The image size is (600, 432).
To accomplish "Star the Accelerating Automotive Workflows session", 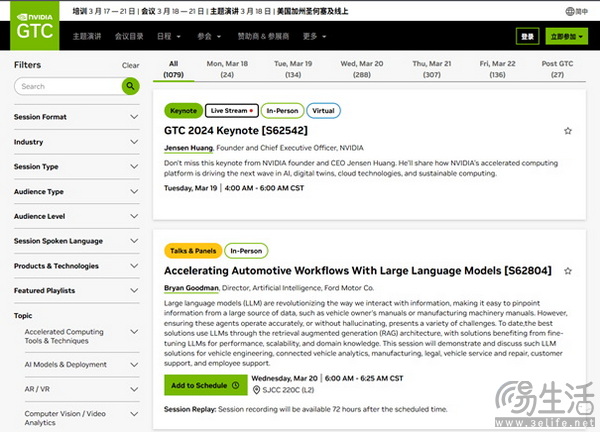I will point(568,271).
